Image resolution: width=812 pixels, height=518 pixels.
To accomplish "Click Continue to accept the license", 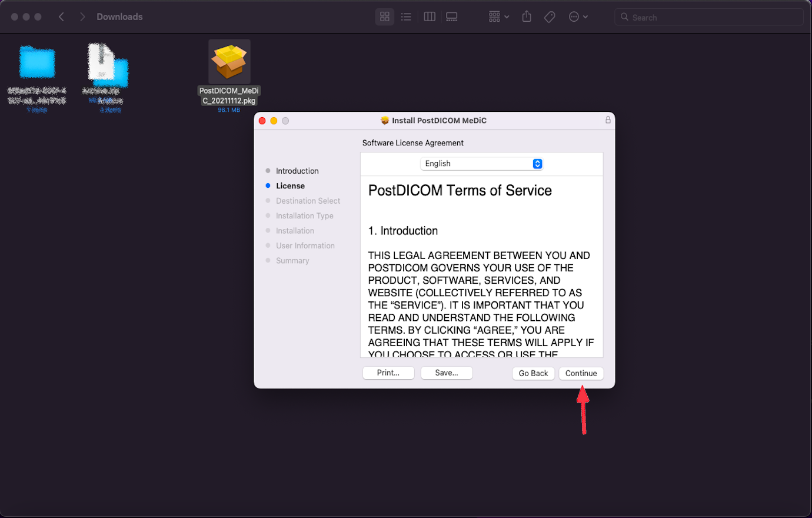I will click(581, 373).
